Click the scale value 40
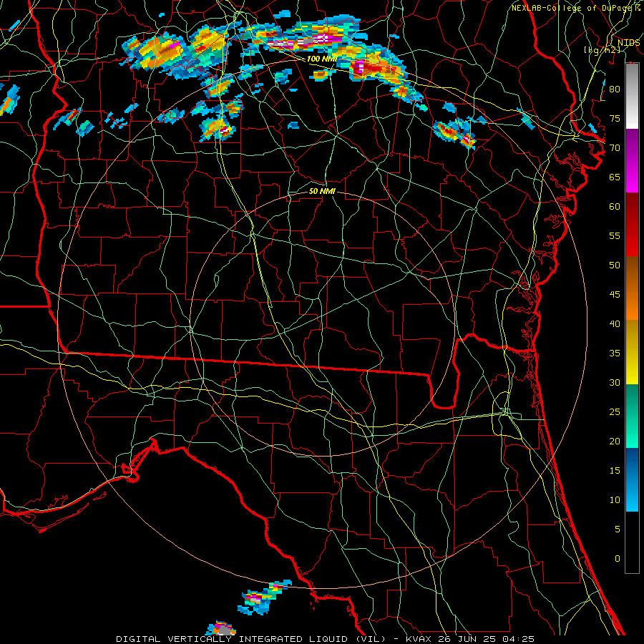 (x=615, y=323)
